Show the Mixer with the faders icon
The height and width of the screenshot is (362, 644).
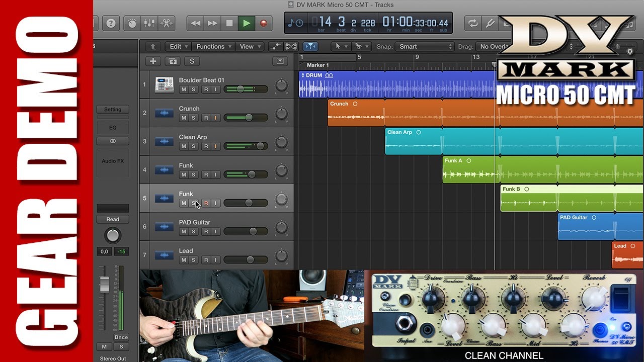click(x=149, y=23)
